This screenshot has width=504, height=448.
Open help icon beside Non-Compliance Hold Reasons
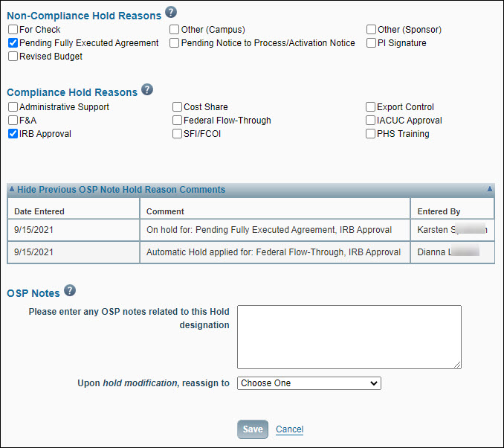(x=171, y=12)
